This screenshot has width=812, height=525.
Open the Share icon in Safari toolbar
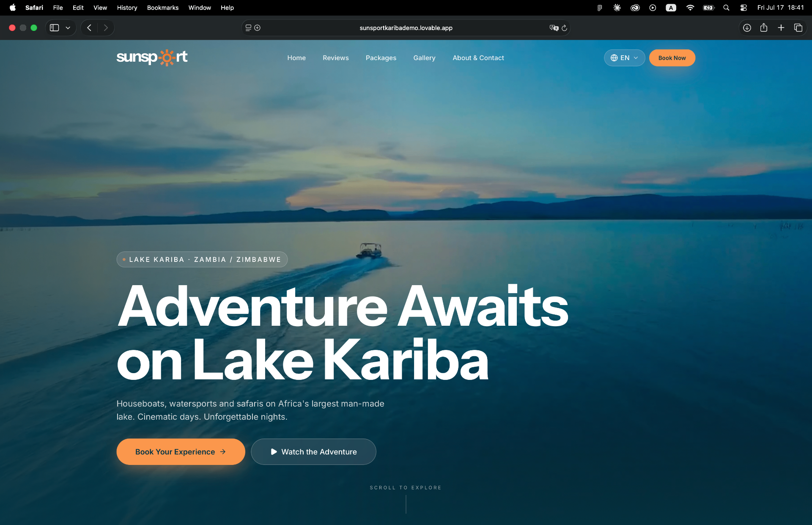click(x=764, y=28)
